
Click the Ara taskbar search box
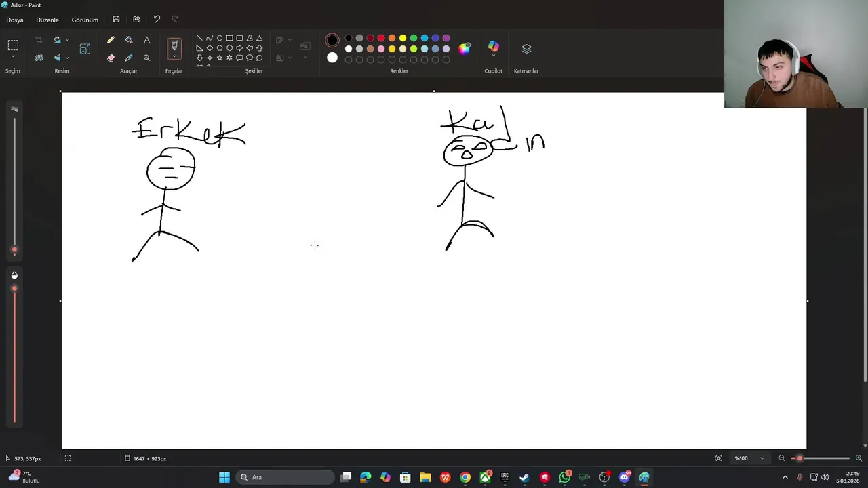pyautogui.click(x=286, y=477)
